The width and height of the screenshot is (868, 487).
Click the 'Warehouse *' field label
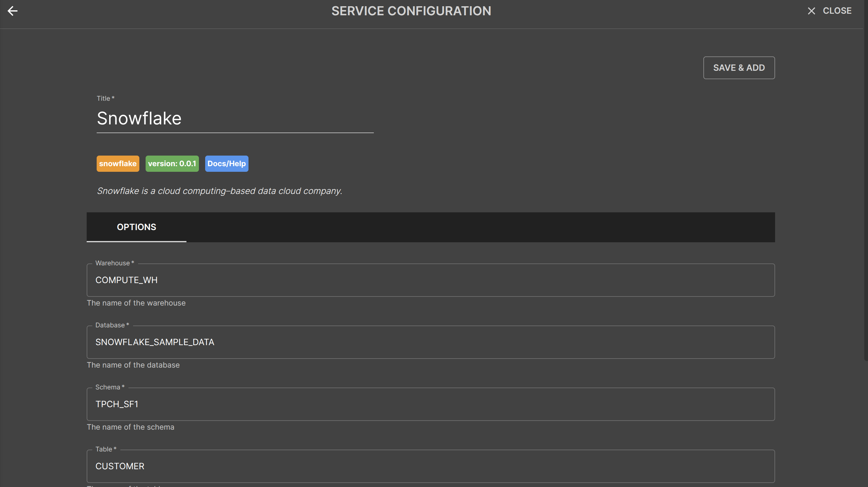pyautogui.click(x=114, y=263)
